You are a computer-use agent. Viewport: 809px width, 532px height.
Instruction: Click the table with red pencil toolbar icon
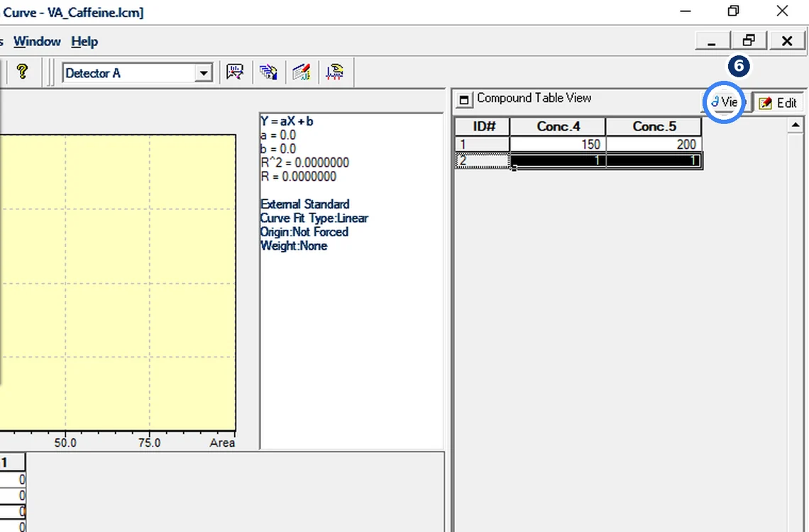click(302, 72)
